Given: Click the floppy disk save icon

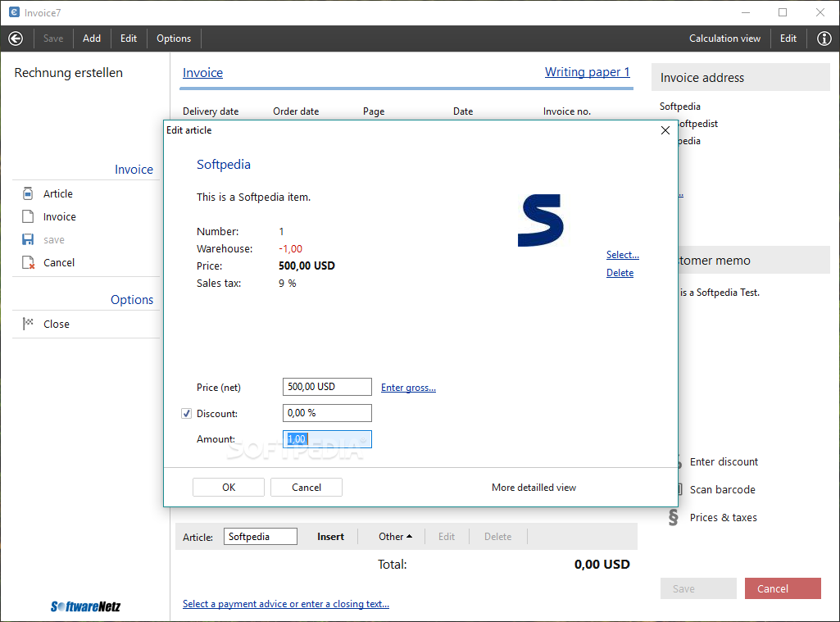Looking at the screenshot, I should coord(28,239).
